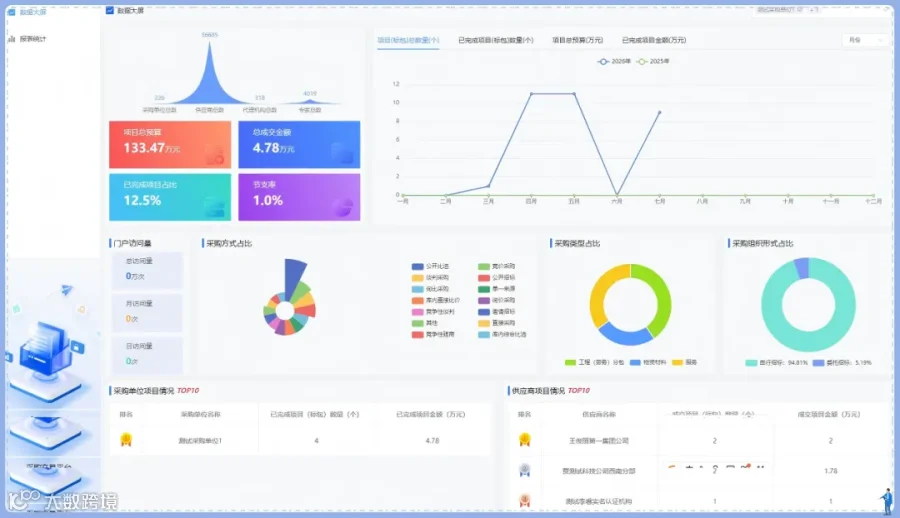900x518 pixels.
Task: Switch to 已完成项目(标包)数量(个) tab
Action: coord(495,40)
